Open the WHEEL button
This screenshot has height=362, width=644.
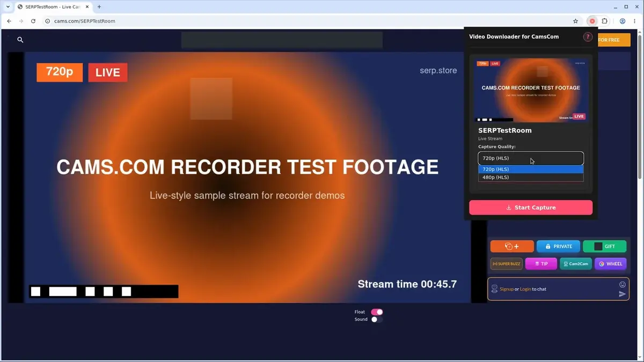click(611, 264)
